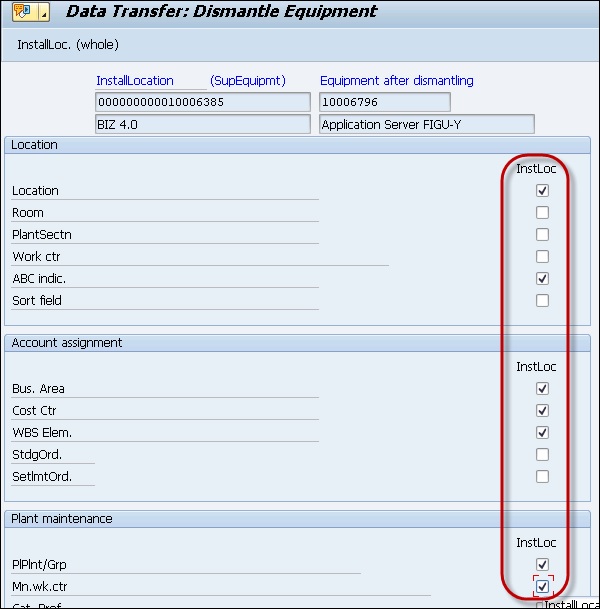Screen dimensions: 600x609
Task: Check the Work ctr checkbox
Action: (542, 257)
